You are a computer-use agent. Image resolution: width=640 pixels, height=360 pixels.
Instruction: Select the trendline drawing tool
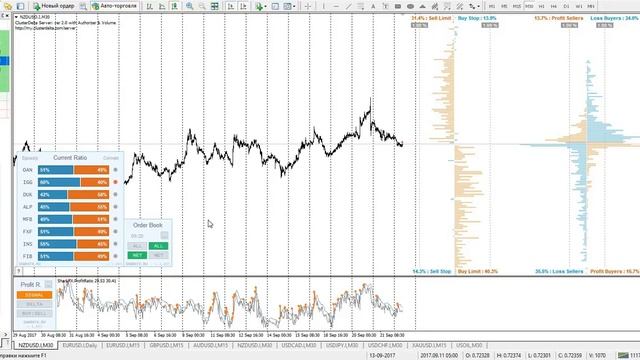(348, 6)
